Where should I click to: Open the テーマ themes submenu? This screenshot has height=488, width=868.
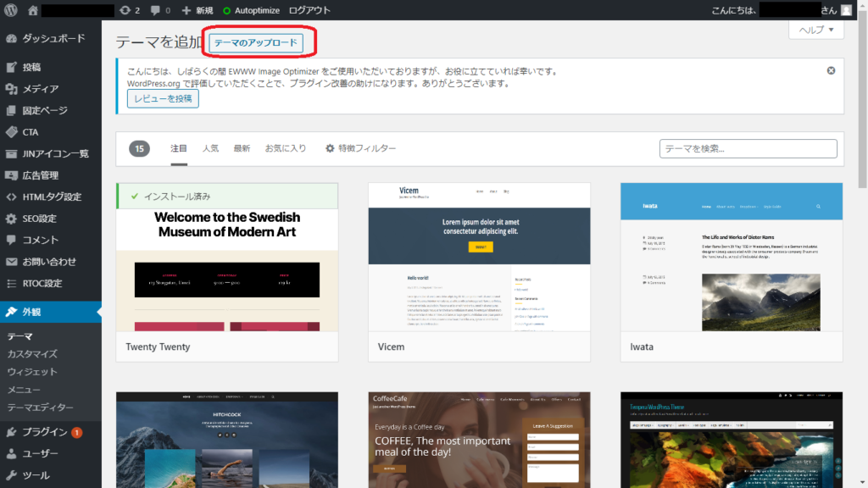click(x=20, y=335)
